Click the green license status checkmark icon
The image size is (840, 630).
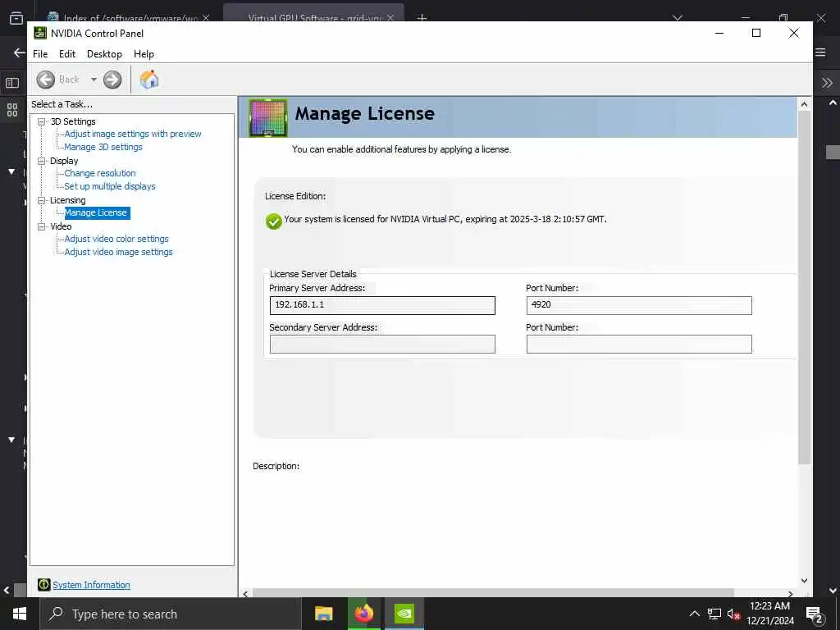coord(274,221)
